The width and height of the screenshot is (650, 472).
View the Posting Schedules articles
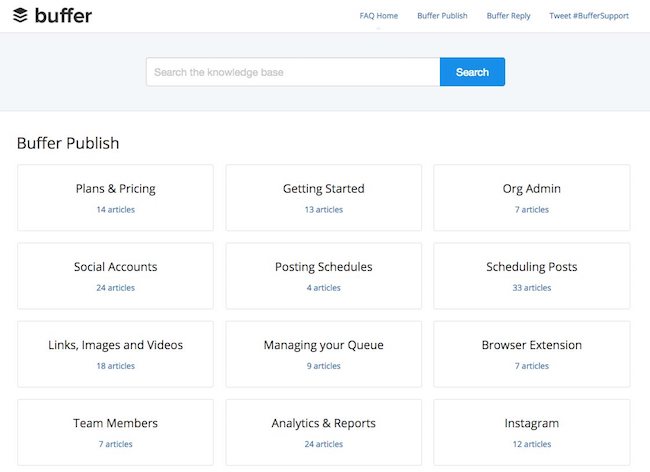click(323, 275)
